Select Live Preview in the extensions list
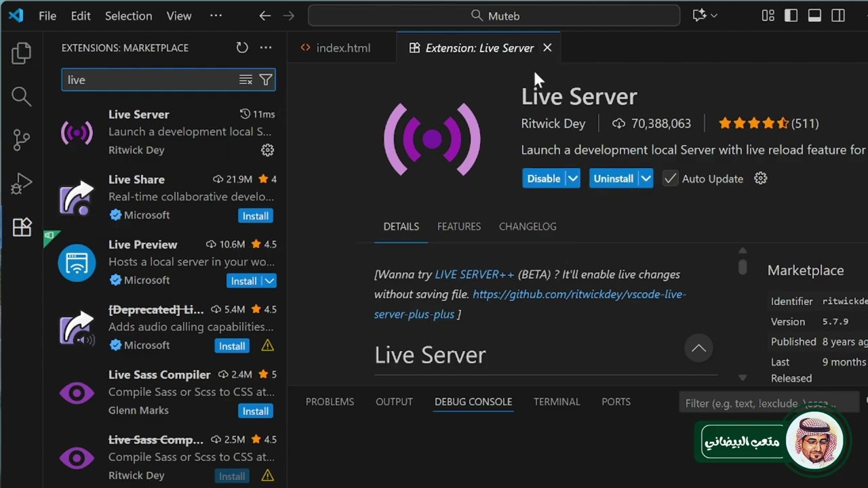 point(165,262)
